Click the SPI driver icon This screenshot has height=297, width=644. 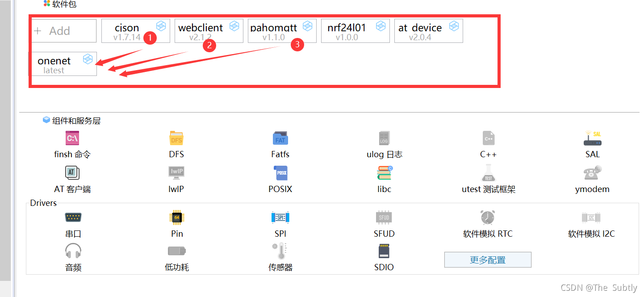[x=280, y=218]
